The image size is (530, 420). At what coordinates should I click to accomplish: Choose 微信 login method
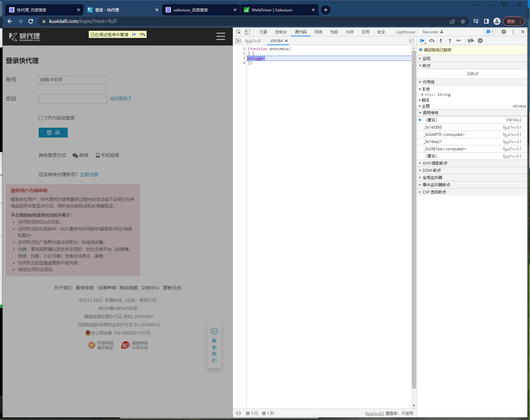coord(81,155)
